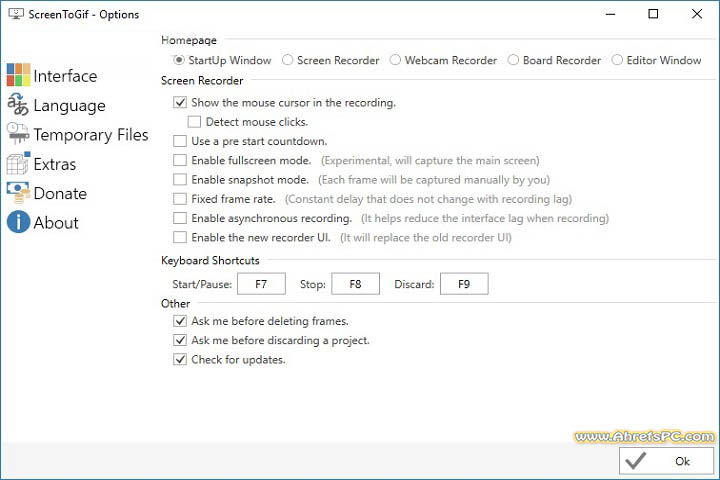Click the replace old recorder UI note
The width and height of the screenshot is (720, 480).
(x=426, y=237)
